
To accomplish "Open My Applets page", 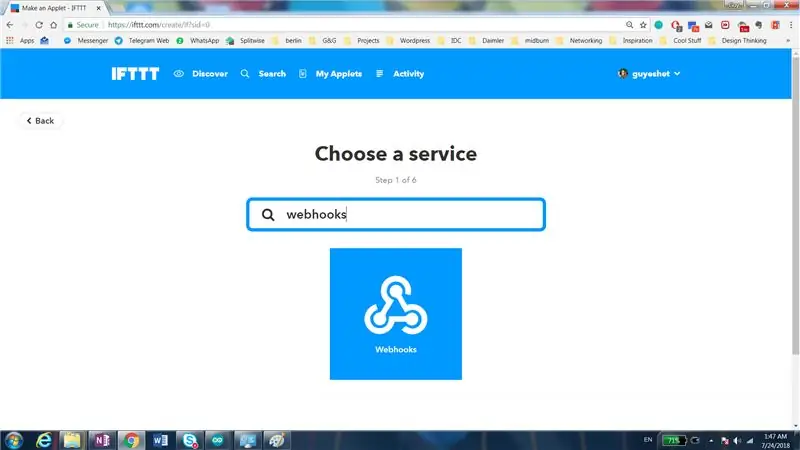I will tap(331, 74).
